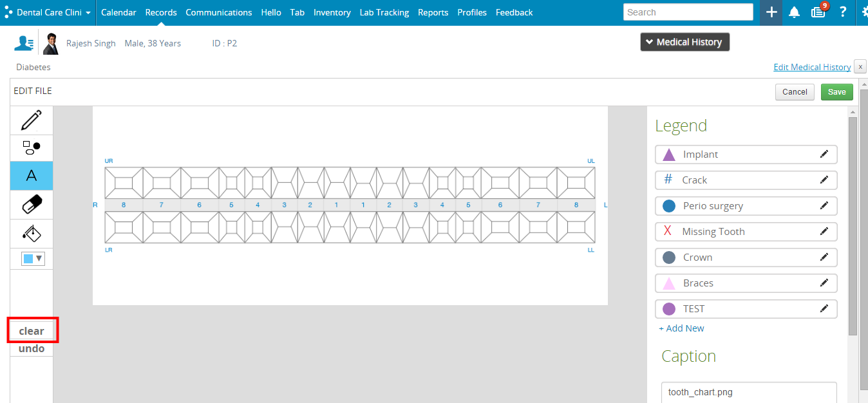Open the help question mark icon
The image size is (868, 403).
tap(842, 12)
